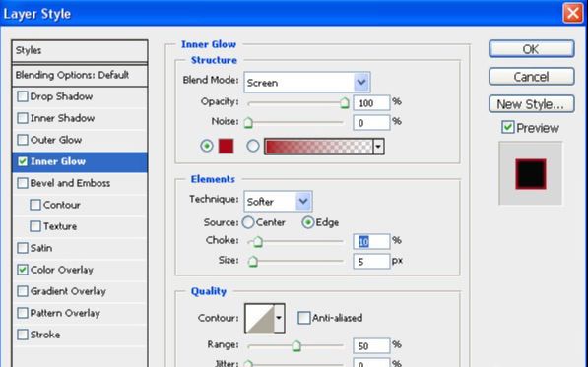The height and width of the screenshot is (367, 588).
Task: Open the red gradient bar editor
Action: coord(319,147)
